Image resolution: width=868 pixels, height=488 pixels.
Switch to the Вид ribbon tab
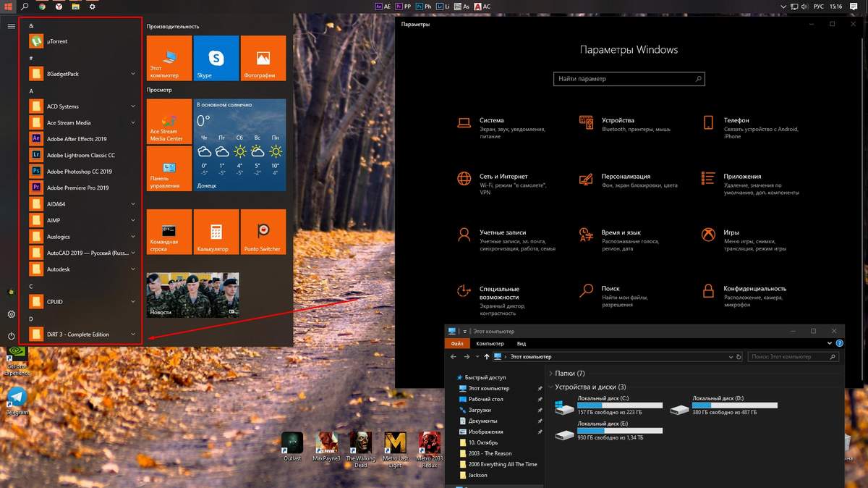coord(521,344)
